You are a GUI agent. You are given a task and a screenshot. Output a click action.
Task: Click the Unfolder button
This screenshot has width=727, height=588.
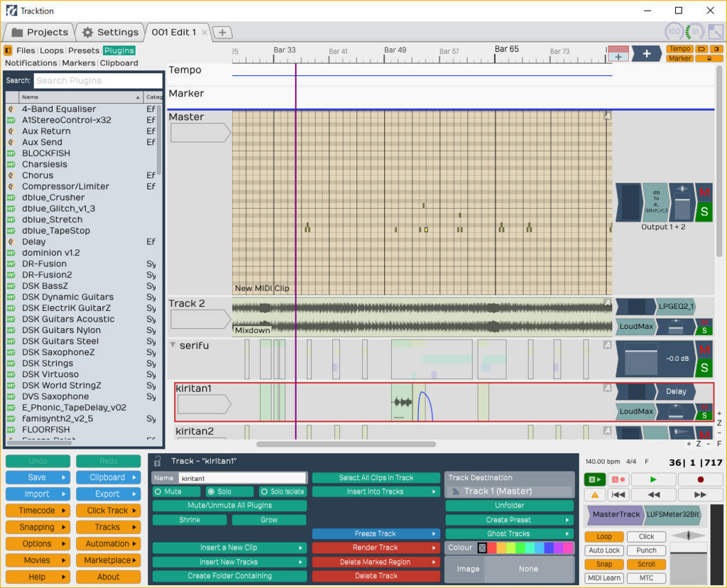coord(510,506)
